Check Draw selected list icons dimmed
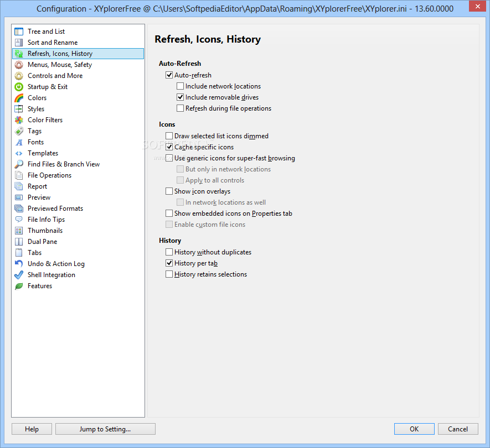Screen dimensions: 490x448 [x=169, y=136]
